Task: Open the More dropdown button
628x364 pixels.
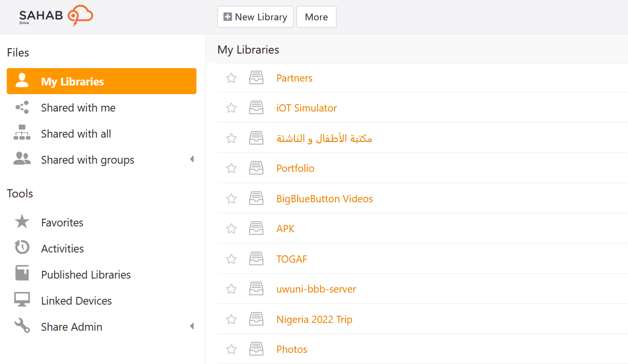Action: pyautogui.click(x=316, y=17)
